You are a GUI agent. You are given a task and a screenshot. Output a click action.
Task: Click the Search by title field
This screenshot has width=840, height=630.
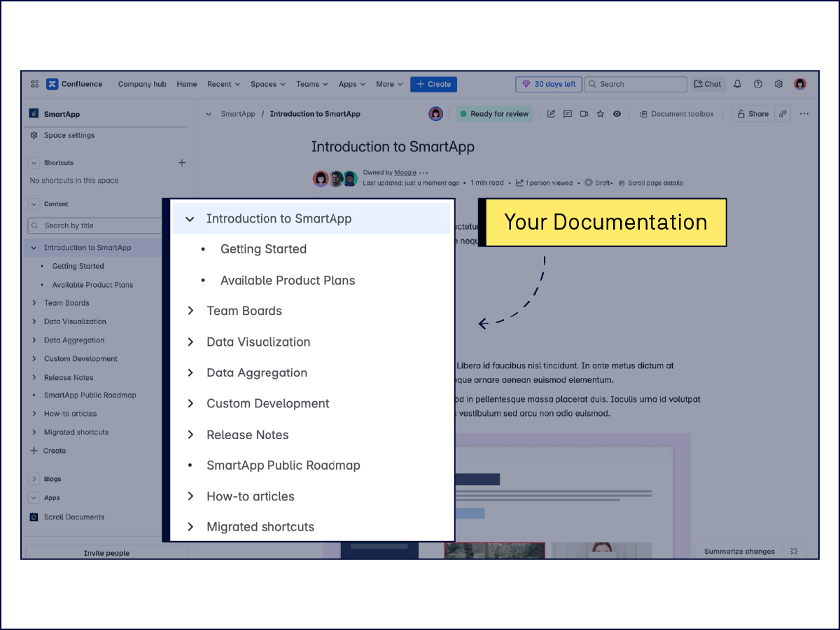click(98, 225)
